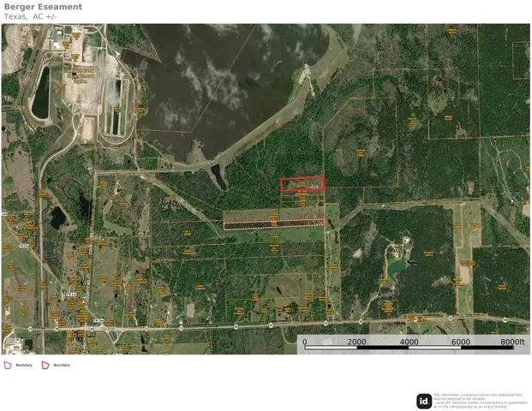
Task: Select the dashed red-white easement strip
Action: [274, 224]
